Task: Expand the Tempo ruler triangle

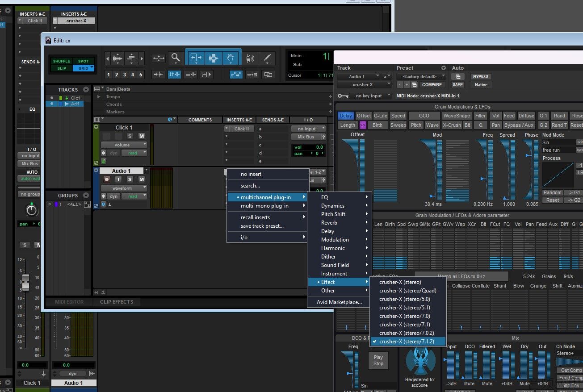Action: click(99, 96)
